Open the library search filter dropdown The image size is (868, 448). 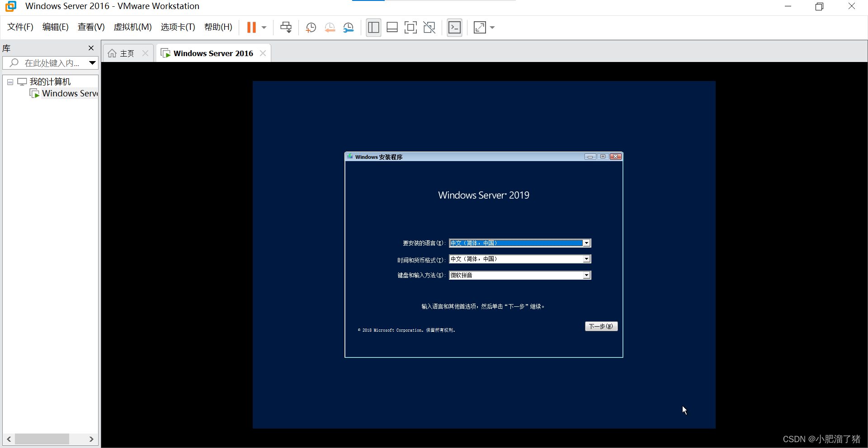tap(92, 63)
